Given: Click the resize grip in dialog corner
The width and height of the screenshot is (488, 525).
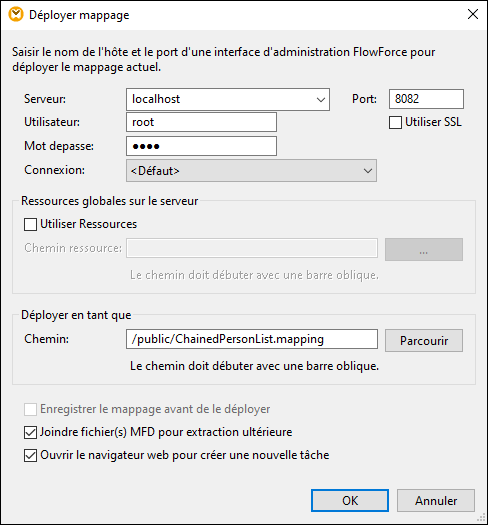Looking at the screenshot, I should [481, 518].
